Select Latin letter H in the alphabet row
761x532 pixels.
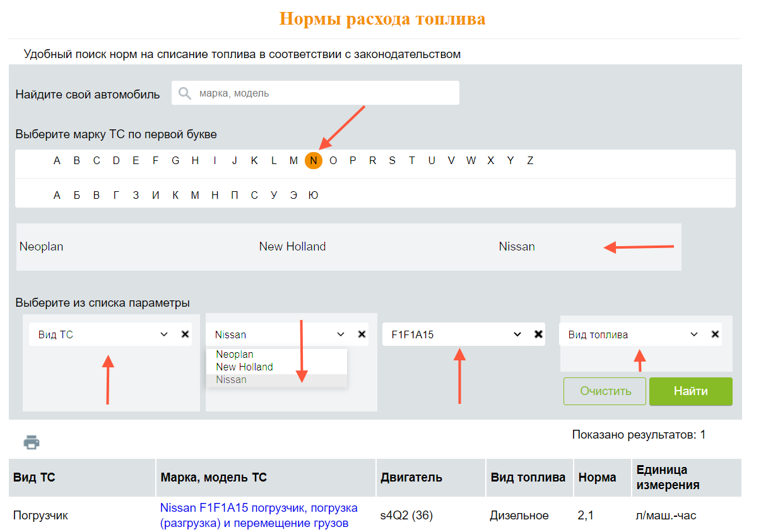click(x=195, y=161)
